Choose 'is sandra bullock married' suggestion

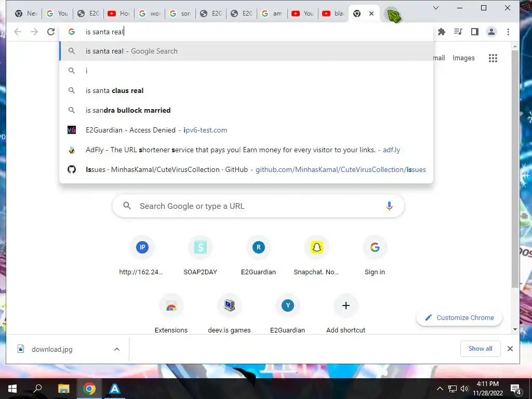coord(246,110)
